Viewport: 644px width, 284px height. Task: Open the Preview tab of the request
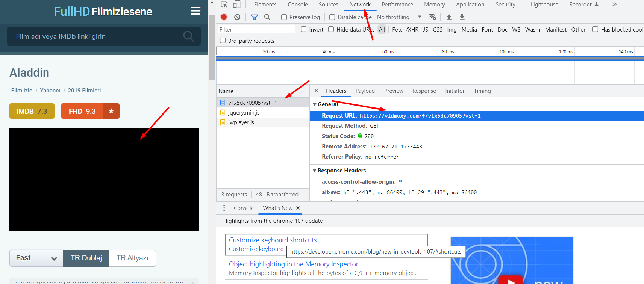pos(394,91)
